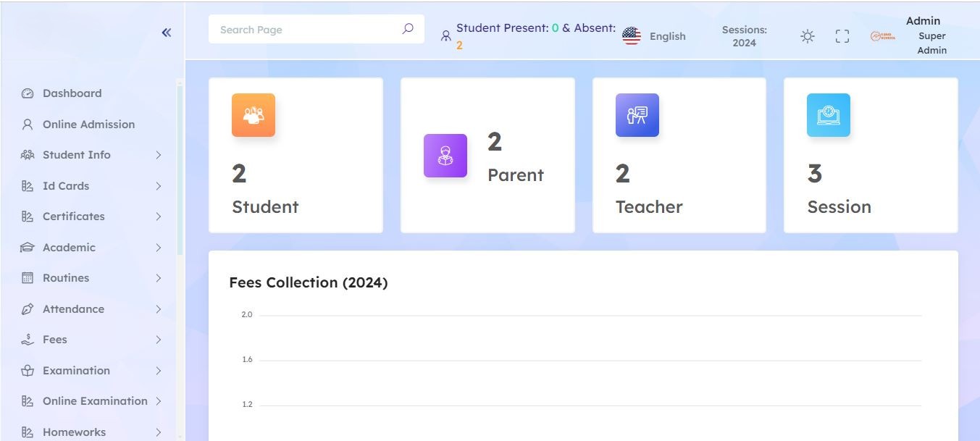Expand the Academic submenu chevron
Screen dimensions: 980x441
[x=158, y=248]
